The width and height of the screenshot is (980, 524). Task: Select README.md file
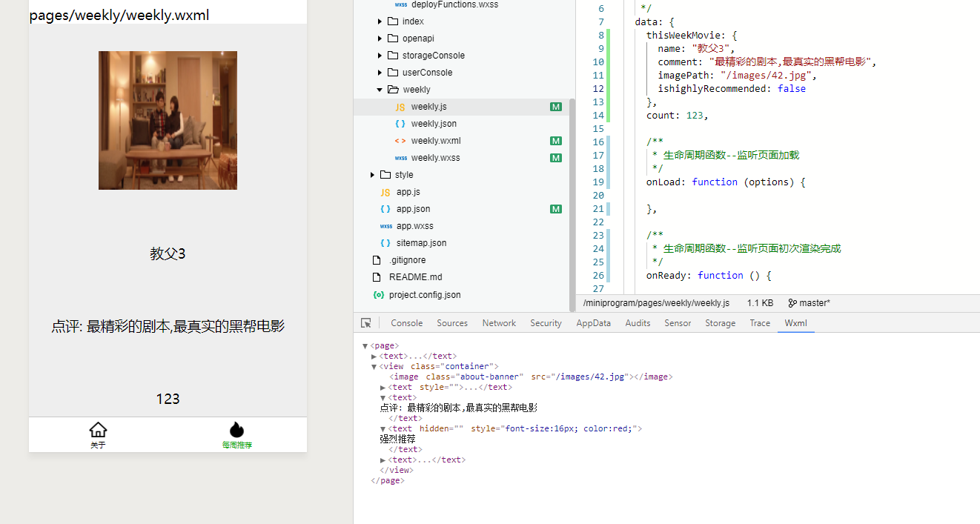click(x=415, y=277)
